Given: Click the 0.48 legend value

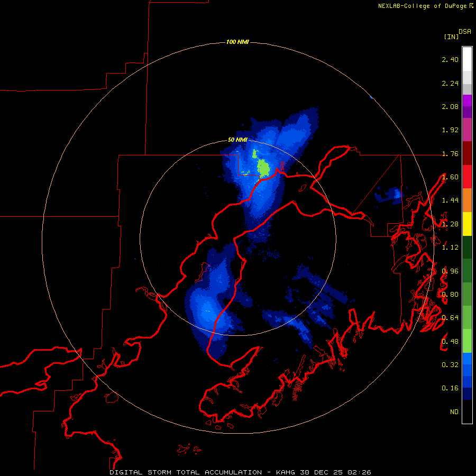Looking at the screenshot, I should (450, 342).
